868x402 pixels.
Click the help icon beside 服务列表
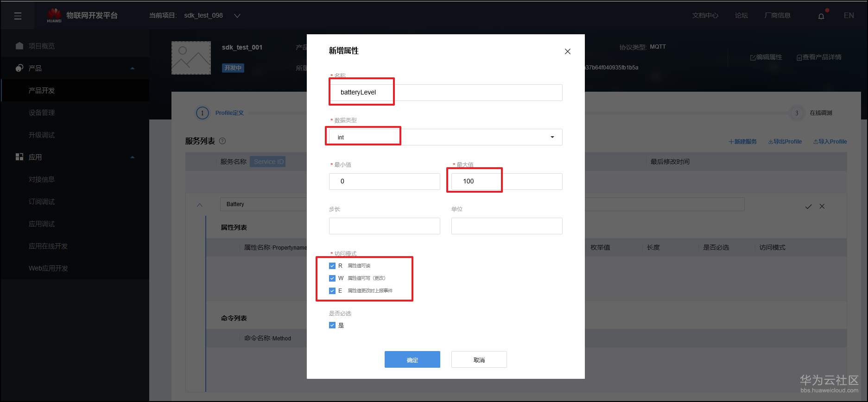click(x=222, y=141)
